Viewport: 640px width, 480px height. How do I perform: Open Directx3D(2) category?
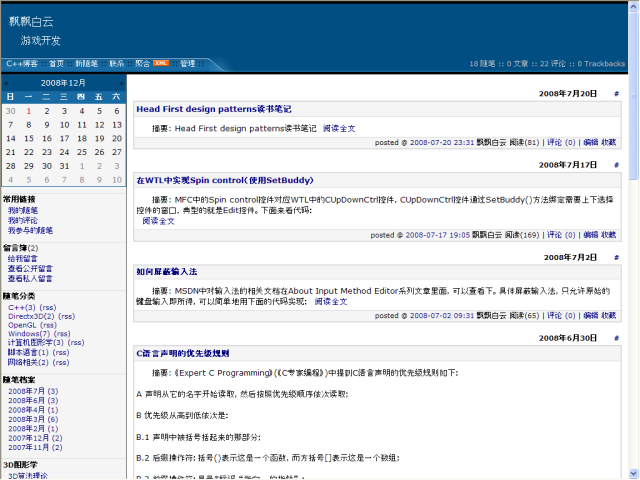coord(31,316)
